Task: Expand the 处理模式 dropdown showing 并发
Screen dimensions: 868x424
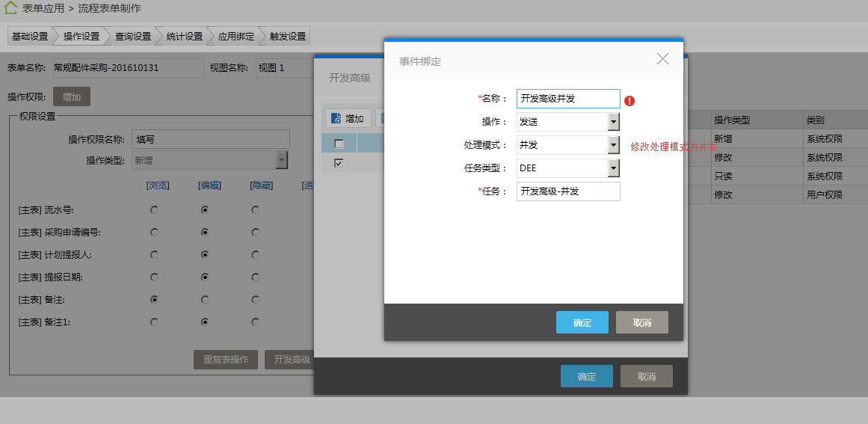Action: click(613, 145)
